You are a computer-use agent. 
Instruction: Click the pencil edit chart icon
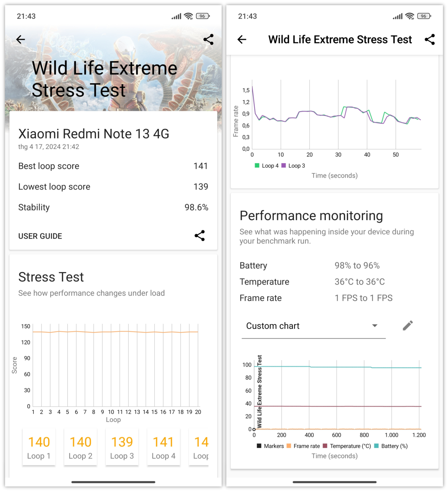point(408,326)
